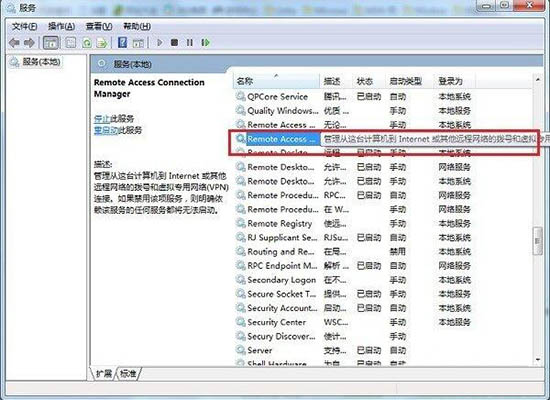Screen dimensions: 550x400
Task: Click the pause service icon
Action: click(x=190, y=43)
